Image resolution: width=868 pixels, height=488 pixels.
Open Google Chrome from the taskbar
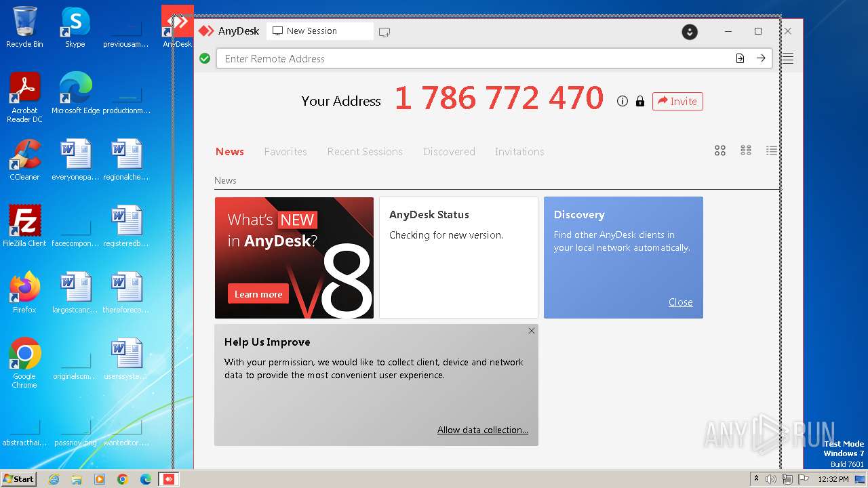click(123, 479)
